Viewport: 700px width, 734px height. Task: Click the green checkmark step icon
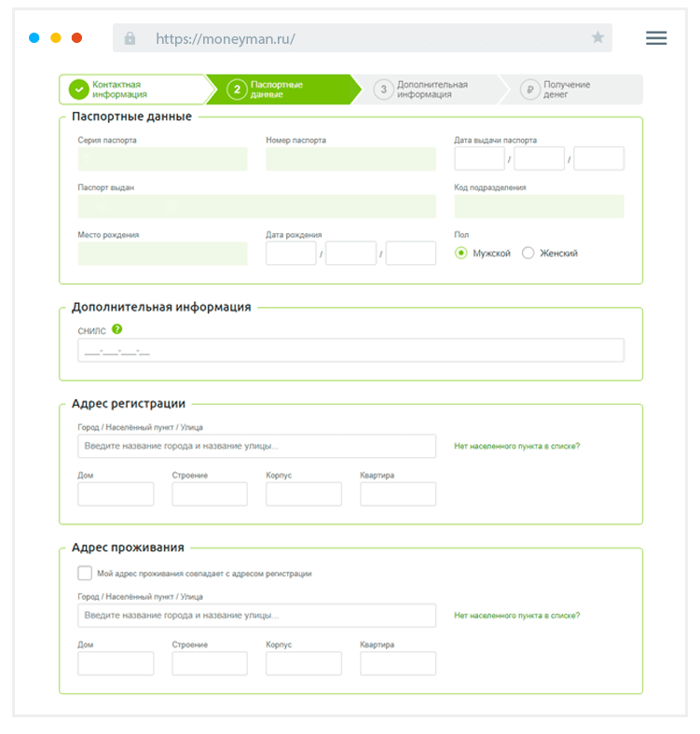78,90
